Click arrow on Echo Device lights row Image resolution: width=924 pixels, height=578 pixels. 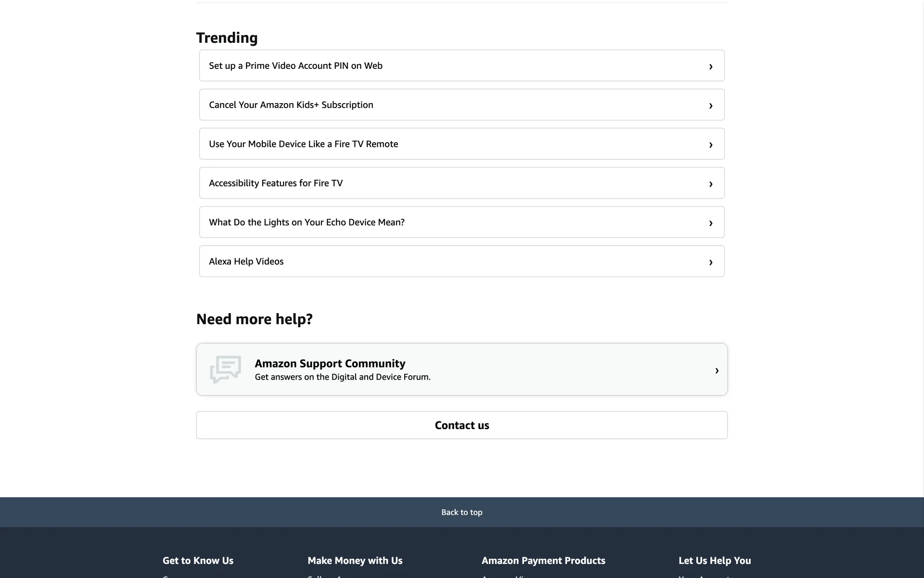click(x=710, y=223)
